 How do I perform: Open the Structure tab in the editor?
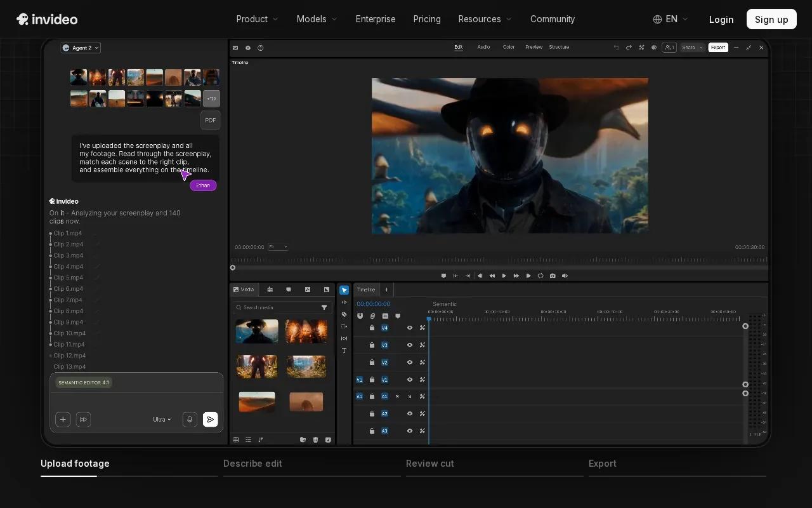coord(559,47)
